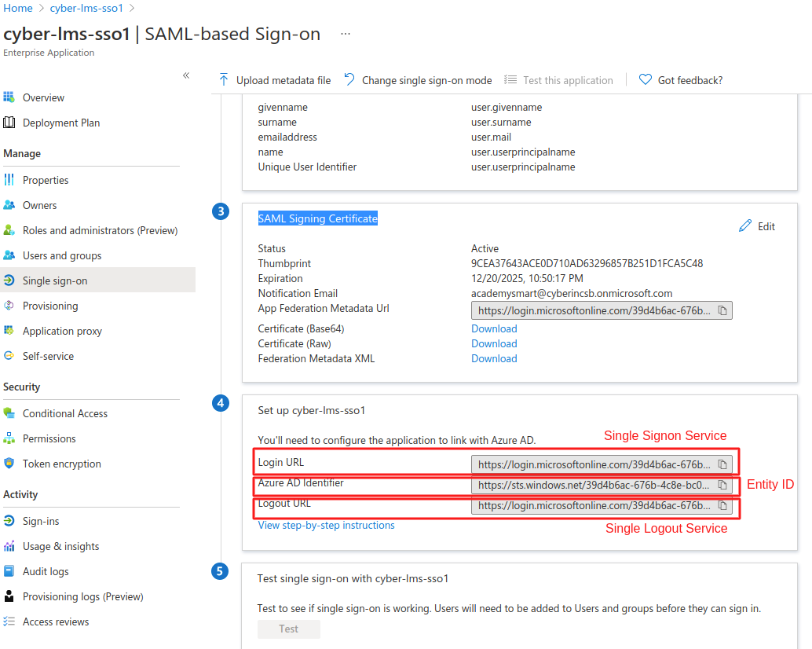Click Got feedback? in the toolbar

coord(681,80)
